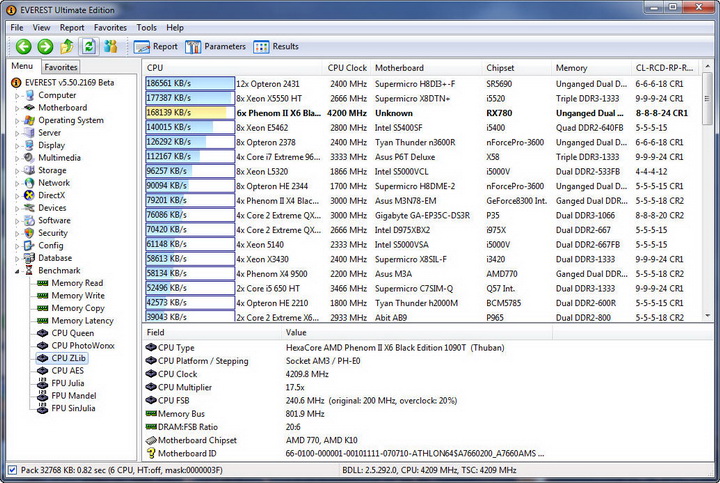Expand the Server tree node
Screen dimensions: 720x483
(17, 134)
